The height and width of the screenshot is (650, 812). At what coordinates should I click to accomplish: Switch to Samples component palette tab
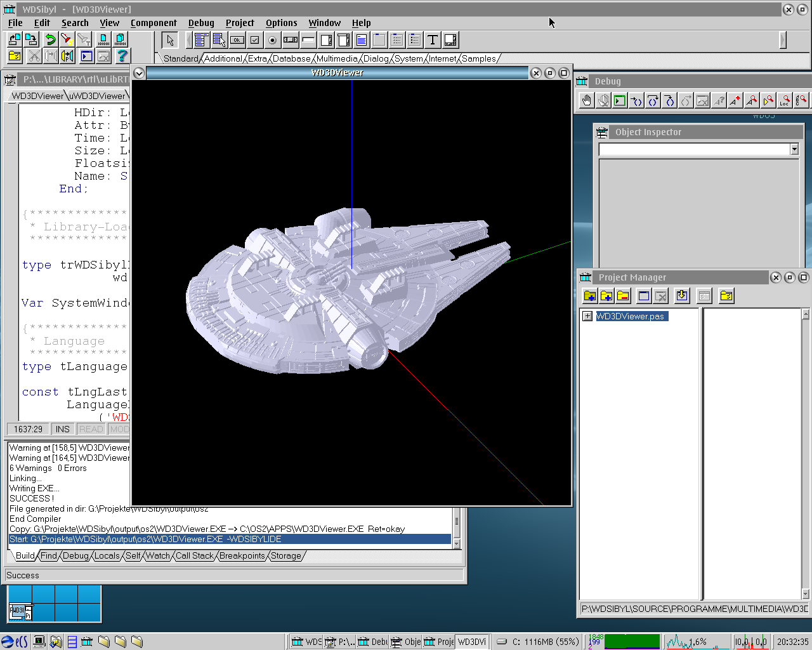pos(479,58)
